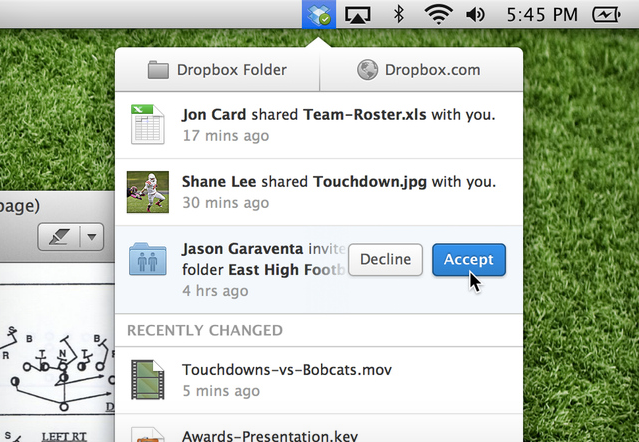
Task: Click the Touchdowns-vs-Bobcats.mov film icon
Action: point(147,379)
